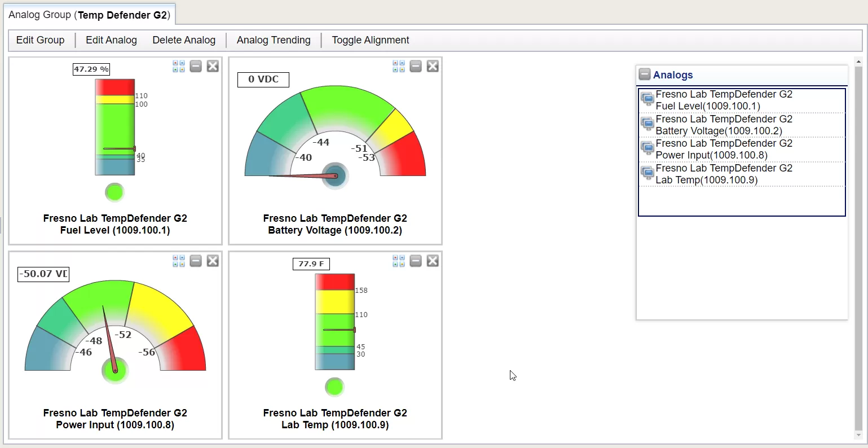The height and width of the screenshot is (448, 868).
Task: Minimize the Power Input gauge panel
Action: click(196, 261)
